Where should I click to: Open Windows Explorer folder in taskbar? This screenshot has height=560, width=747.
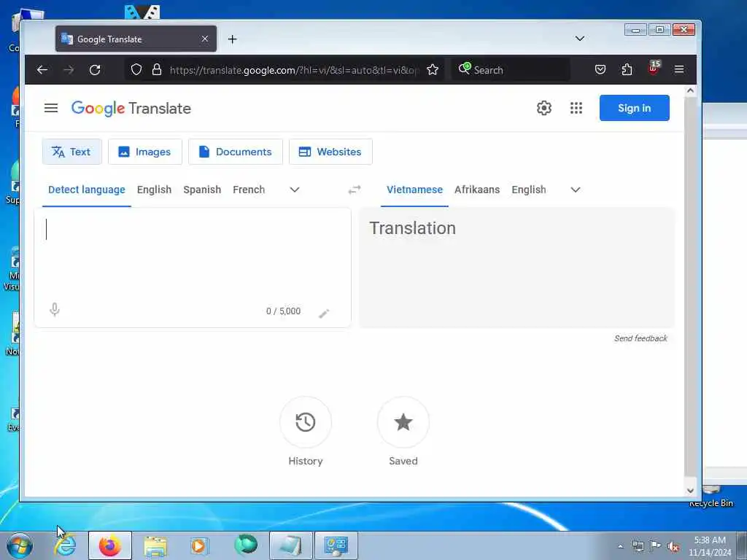tap(155, 545)
